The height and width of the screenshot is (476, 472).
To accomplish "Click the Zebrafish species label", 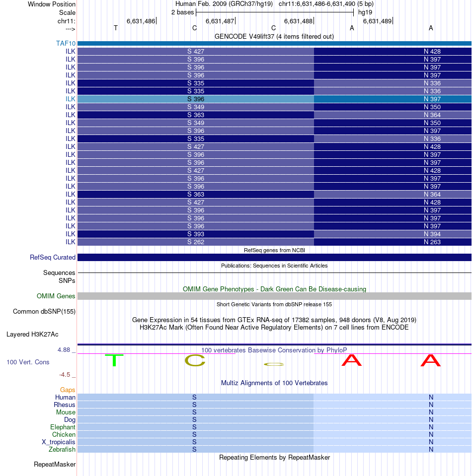I will 62,449.
